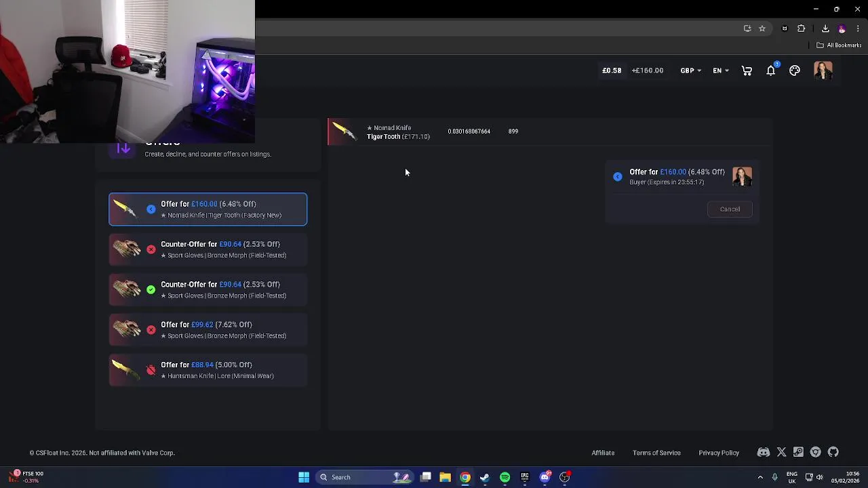Click the install app icon in the address bar

click(747, 28)
